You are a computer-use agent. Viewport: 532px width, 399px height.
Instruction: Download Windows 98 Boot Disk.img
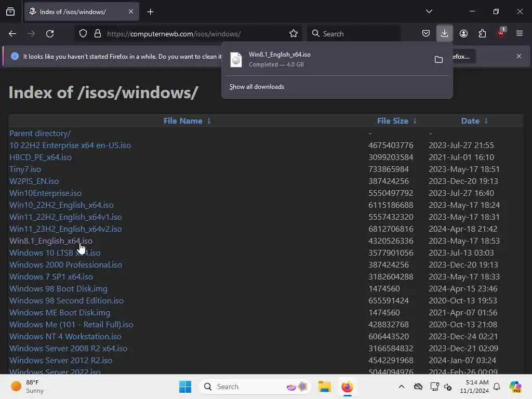58,289
